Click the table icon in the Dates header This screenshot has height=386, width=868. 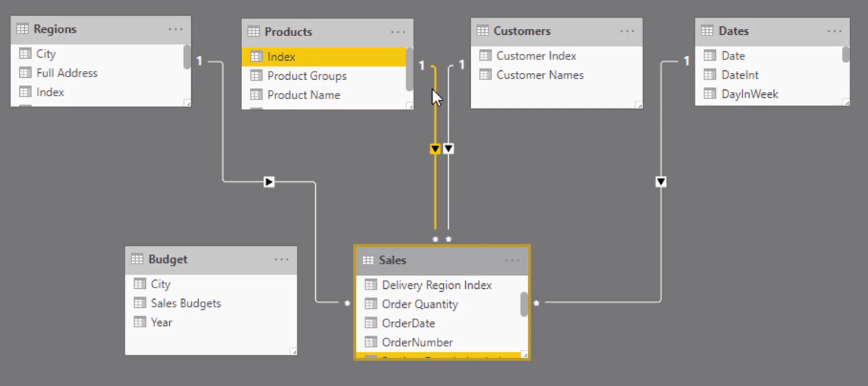(707, 31)
